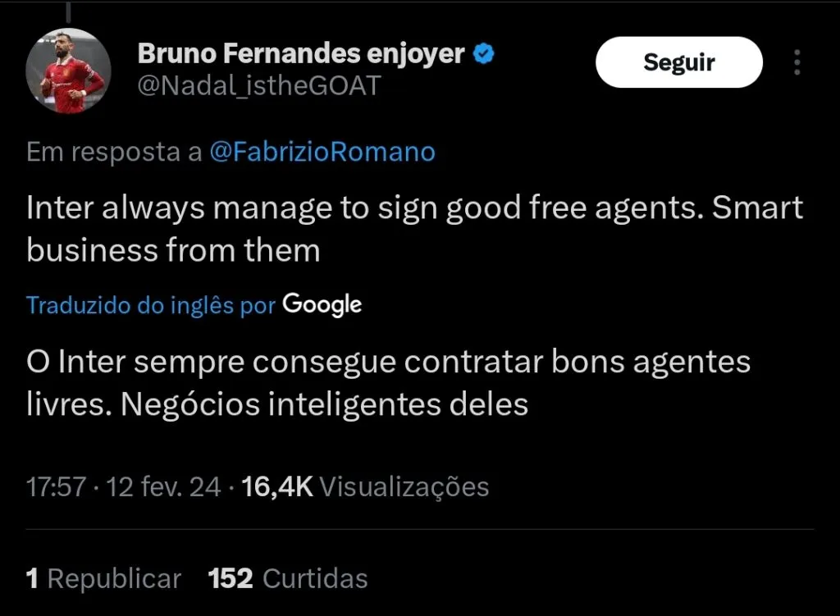
Task: Click the blue verified badge icon
Action: (485, 55)
